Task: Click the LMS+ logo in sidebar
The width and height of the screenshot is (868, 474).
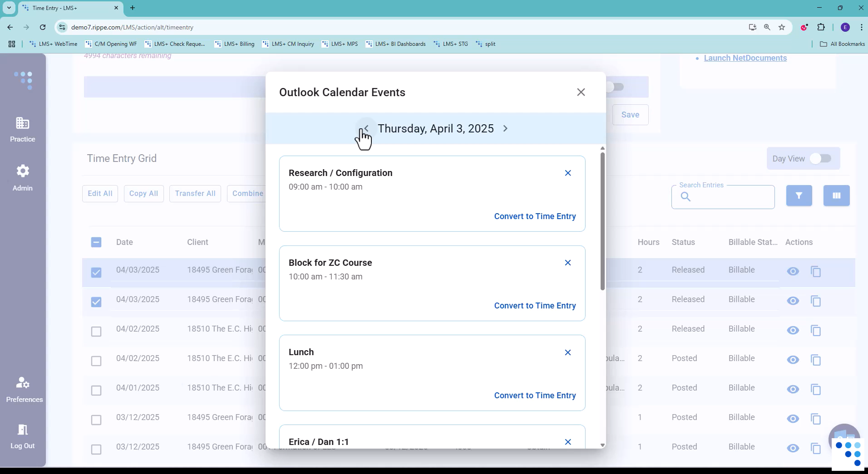Action: pos(24,80)
